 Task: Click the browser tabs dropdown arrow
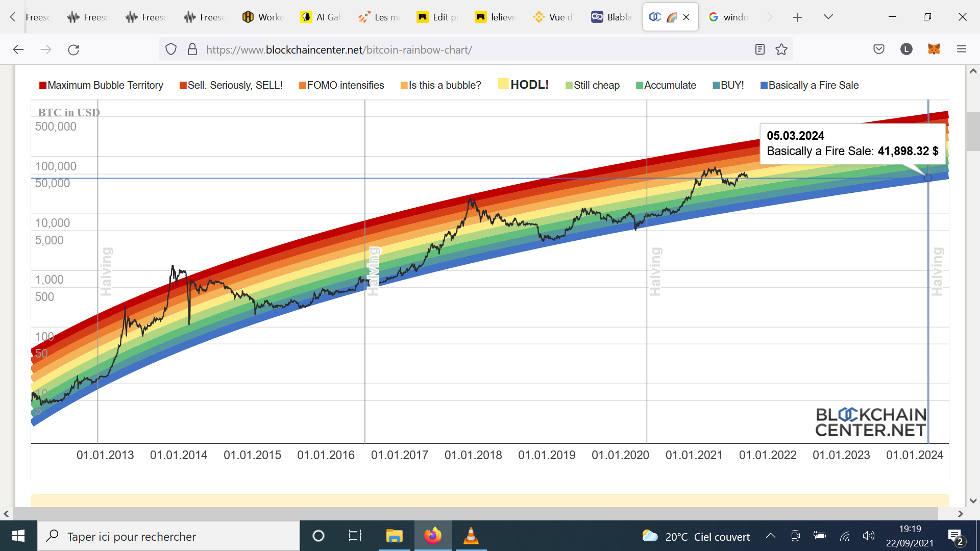[x=828, y=17]
